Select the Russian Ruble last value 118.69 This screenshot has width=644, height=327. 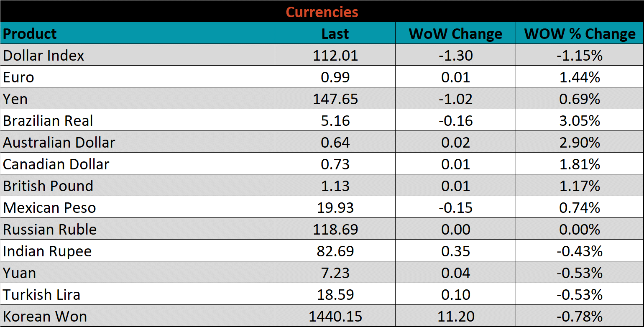(335, 229)
